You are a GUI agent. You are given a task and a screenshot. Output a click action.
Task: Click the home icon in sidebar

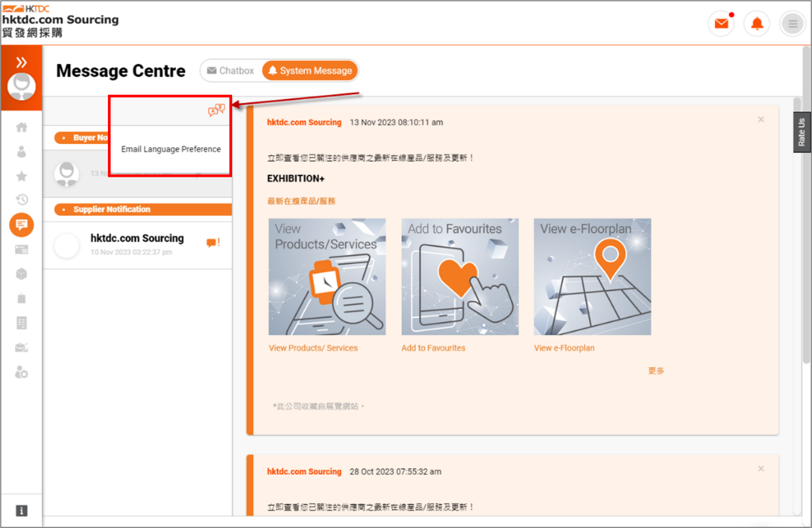pos(22,128)
